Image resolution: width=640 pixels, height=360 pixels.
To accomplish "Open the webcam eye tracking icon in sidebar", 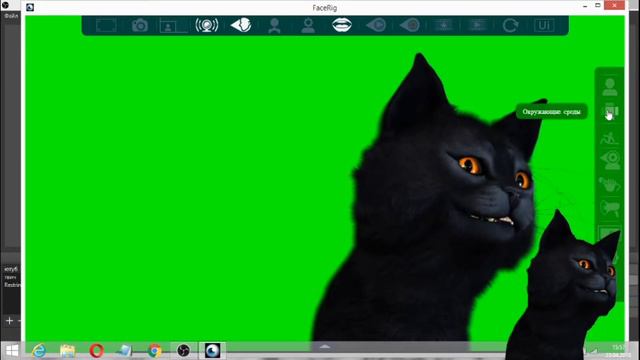I will [610, 160].
